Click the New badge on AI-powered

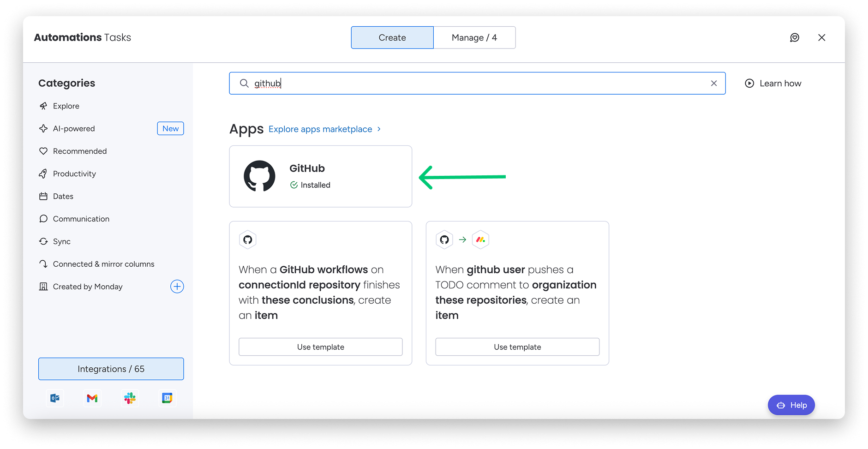point(170,128)
